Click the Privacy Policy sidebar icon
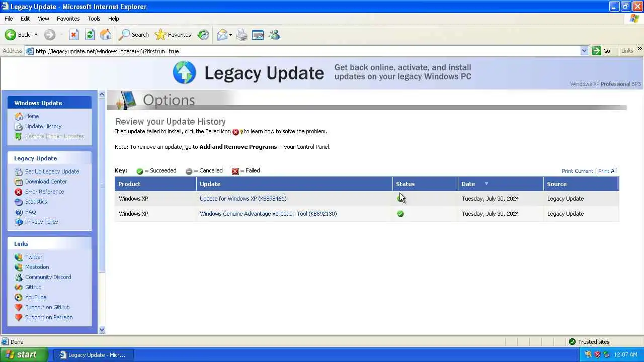 [19, 222]
